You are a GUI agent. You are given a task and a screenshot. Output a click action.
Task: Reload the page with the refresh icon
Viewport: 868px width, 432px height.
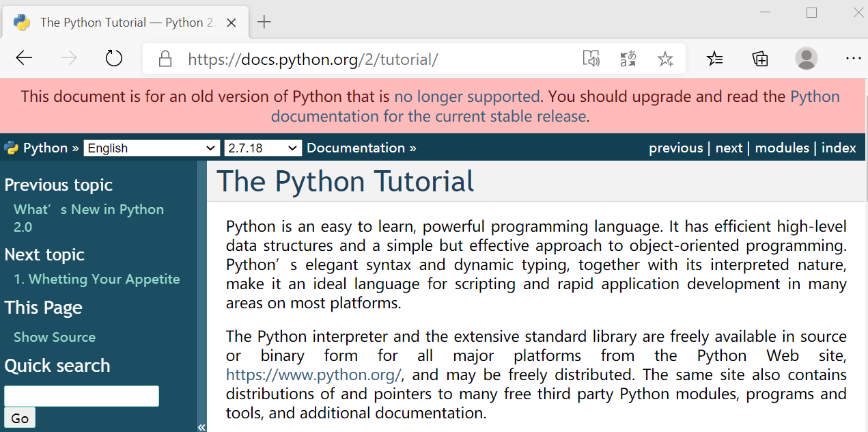point(114,59)
